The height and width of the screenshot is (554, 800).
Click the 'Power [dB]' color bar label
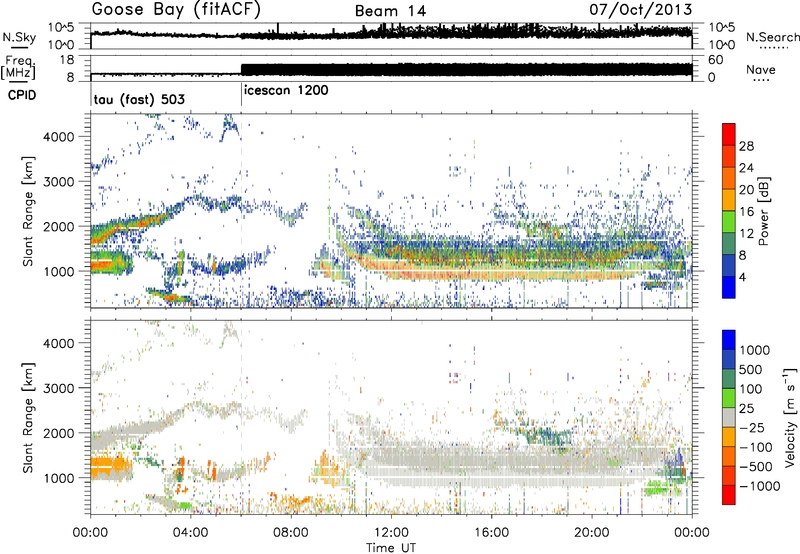763,211
